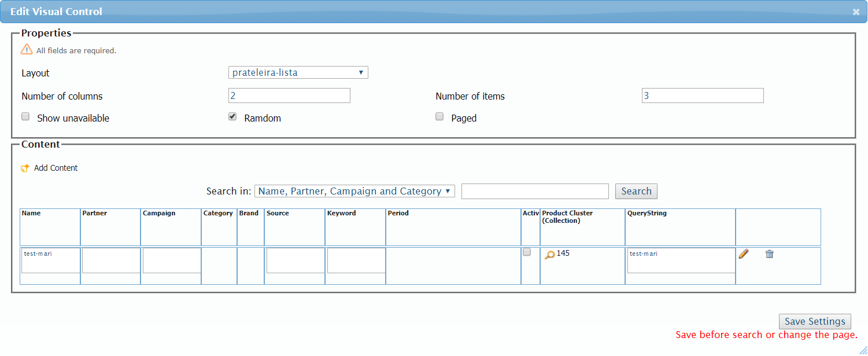Toggle the Paged checkbox
868x356 pixels.
coord(439,117)
